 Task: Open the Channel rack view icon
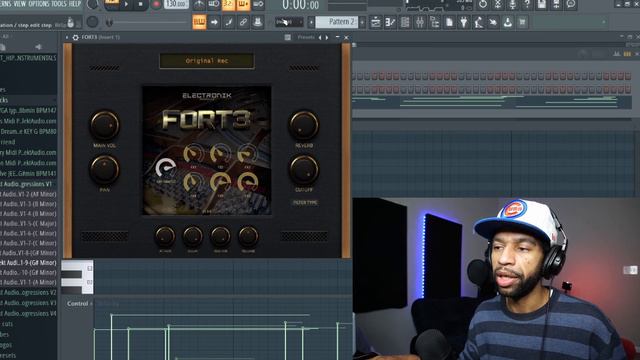pos(405,22)
